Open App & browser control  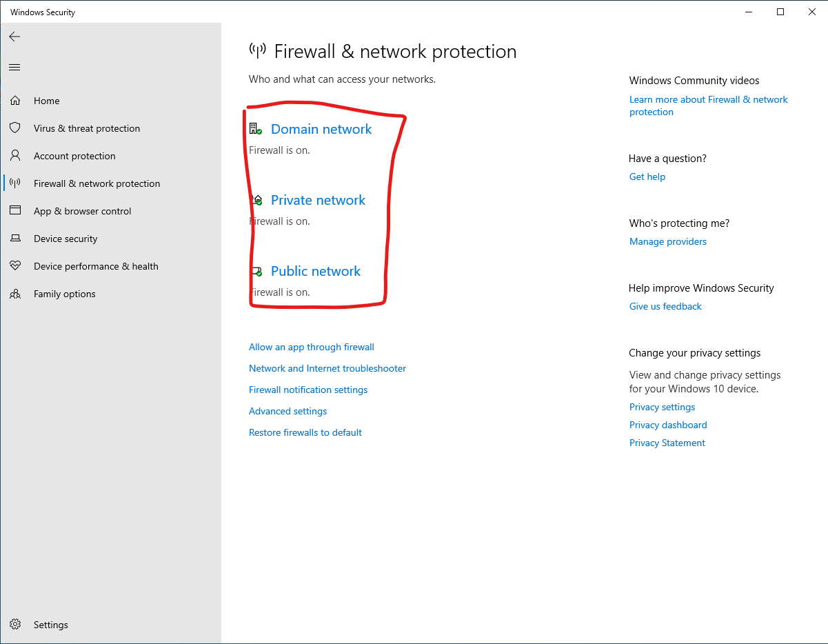[82, 211]
